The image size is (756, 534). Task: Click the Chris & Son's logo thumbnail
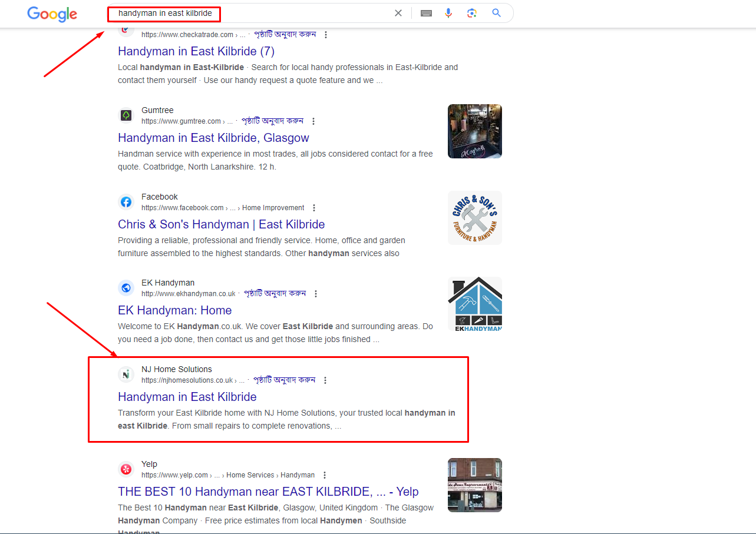pos(475,218)
